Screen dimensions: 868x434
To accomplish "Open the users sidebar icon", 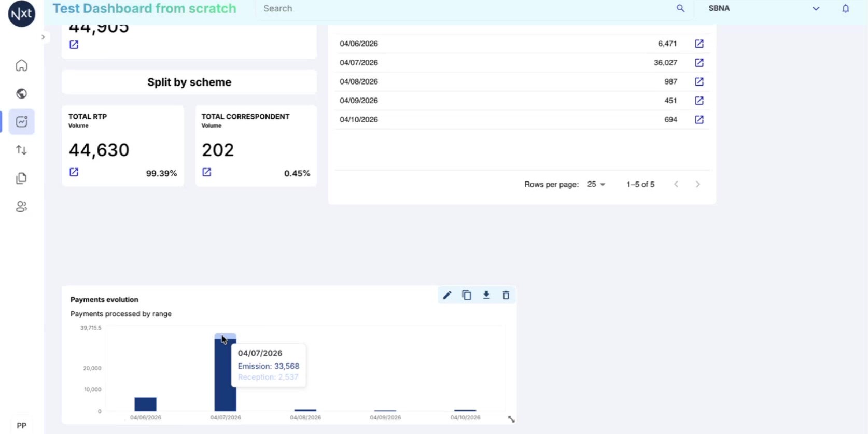I will [x=21, y=206].
